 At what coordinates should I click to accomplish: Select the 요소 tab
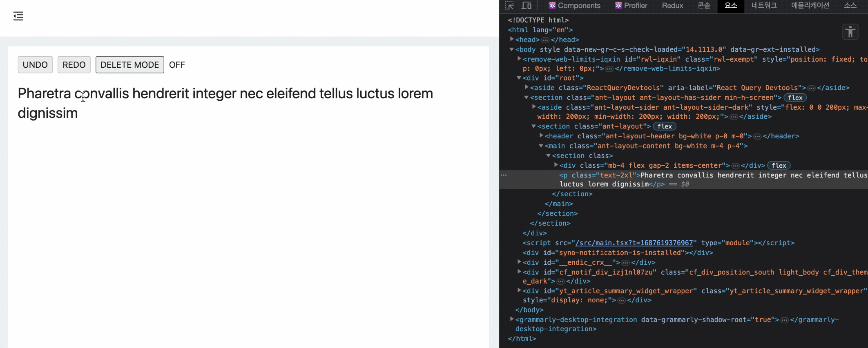pos(731,6)
